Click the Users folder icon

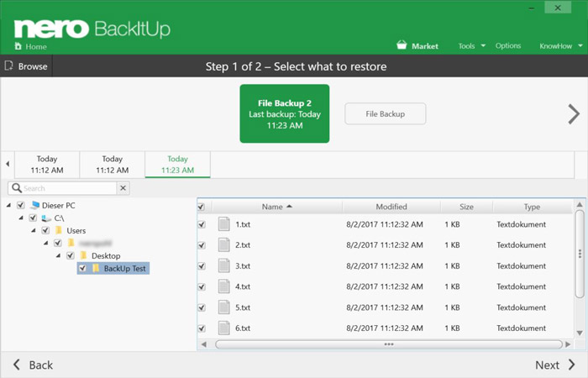pos(59,230)
